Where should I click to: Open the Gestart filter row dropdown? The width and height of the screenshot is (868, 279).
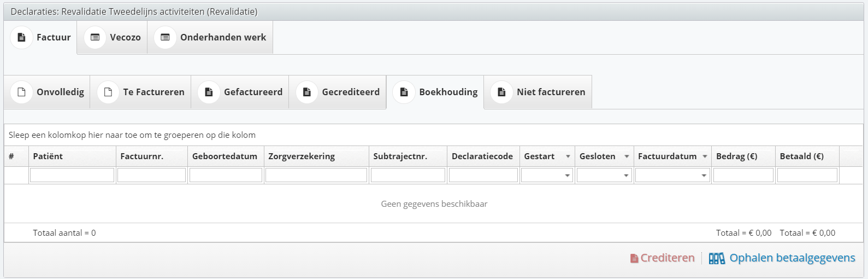(x=567, y=176)
